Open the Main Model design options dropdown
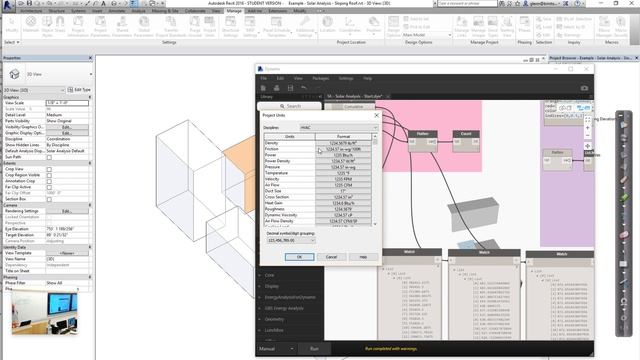Image resolution: width=640 pixels, height=360 pixels. [x=427, y=35]
